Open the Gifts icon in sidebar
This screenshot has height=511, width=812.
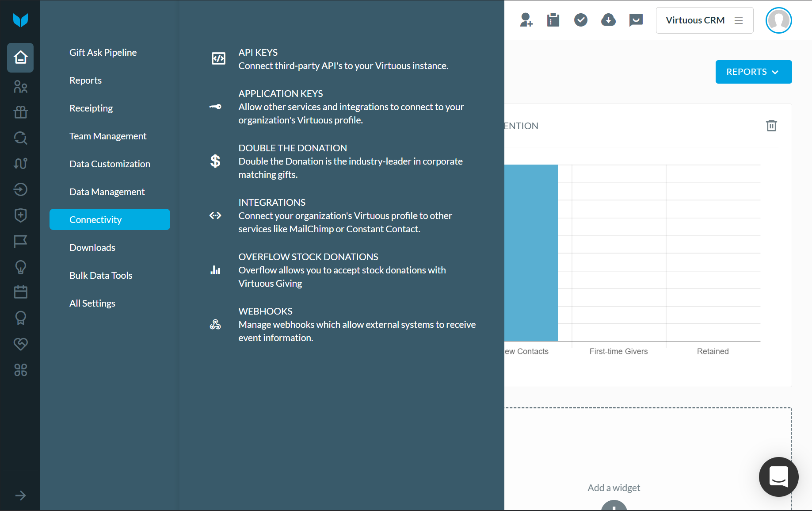pyautogui.click(x=20, y=112)
